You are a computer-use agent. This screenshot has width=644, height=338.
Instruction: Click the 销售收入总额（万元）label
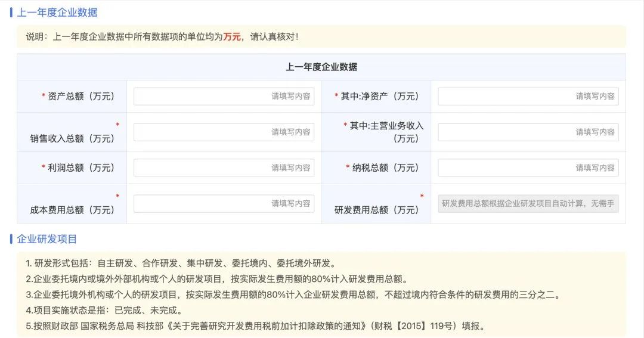(x=72, y=138)
